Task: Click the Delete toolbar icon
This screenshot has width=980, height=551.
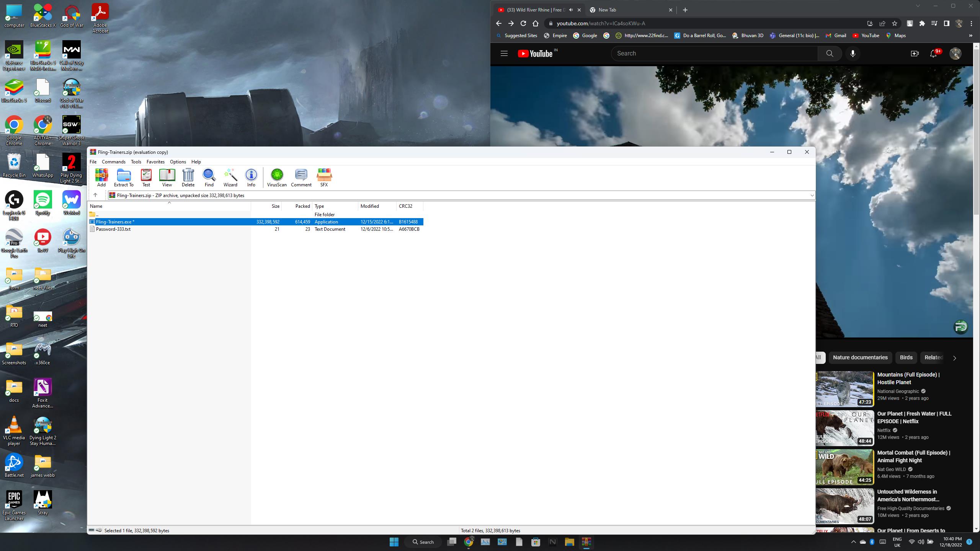Action: (188, 178)
